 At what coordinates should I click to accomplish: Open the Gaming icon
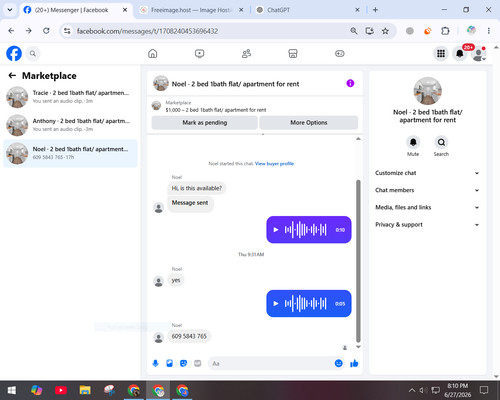(x=340, y=53)
